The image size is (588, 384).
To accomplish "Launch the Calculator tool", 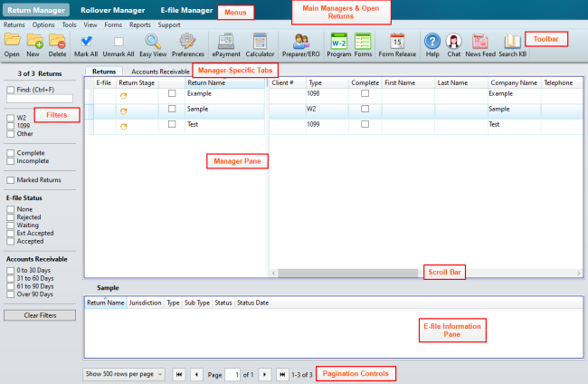I will click(x=260, y=43).
